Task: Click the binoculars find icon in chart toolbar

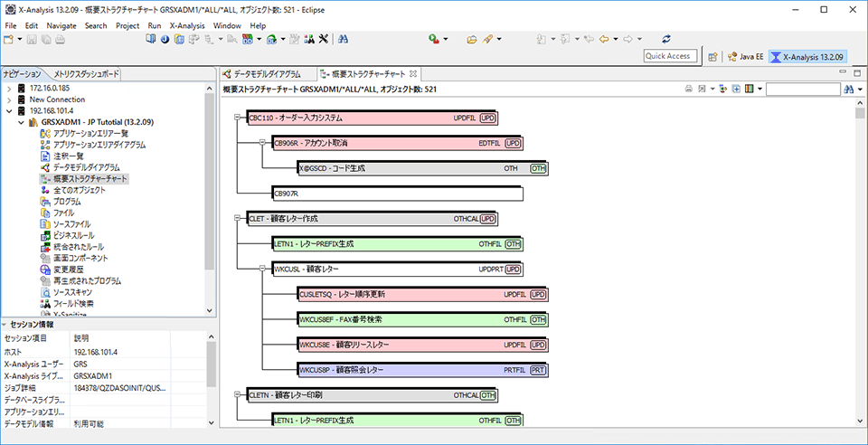Action: coord(849,89)
